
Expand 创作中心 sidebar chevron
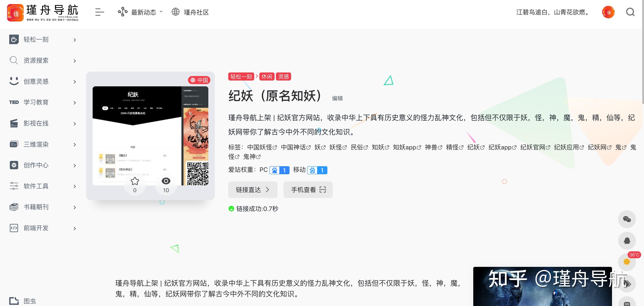75,166
